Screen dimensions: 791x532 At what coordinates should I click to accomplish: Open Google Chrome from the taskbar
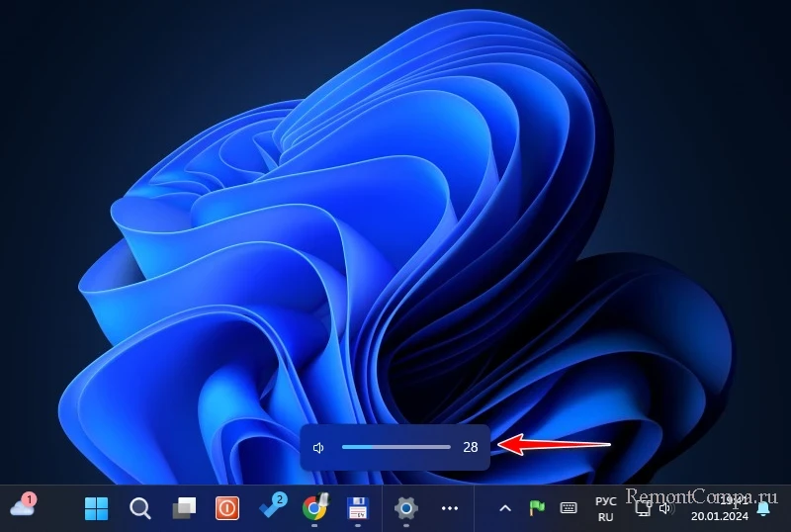point(314,507)
